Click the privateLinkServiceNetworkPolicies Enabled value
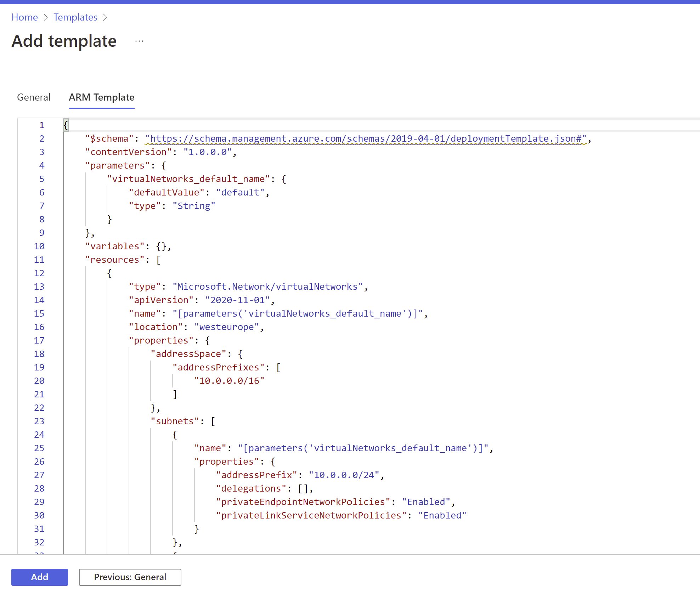Image resolution: width=700 pixels, height=595 pixels. [442, 515]
